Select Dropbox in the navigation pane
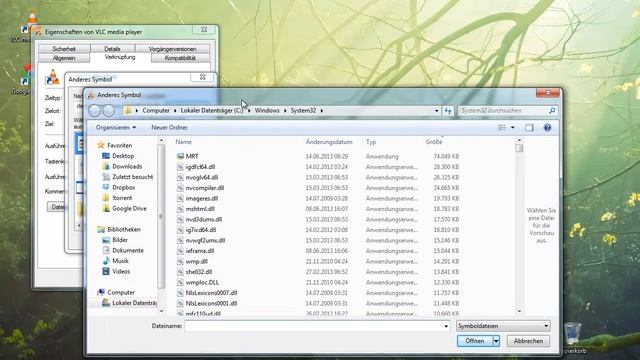This screenshot has width=640, height=360. 124,187
